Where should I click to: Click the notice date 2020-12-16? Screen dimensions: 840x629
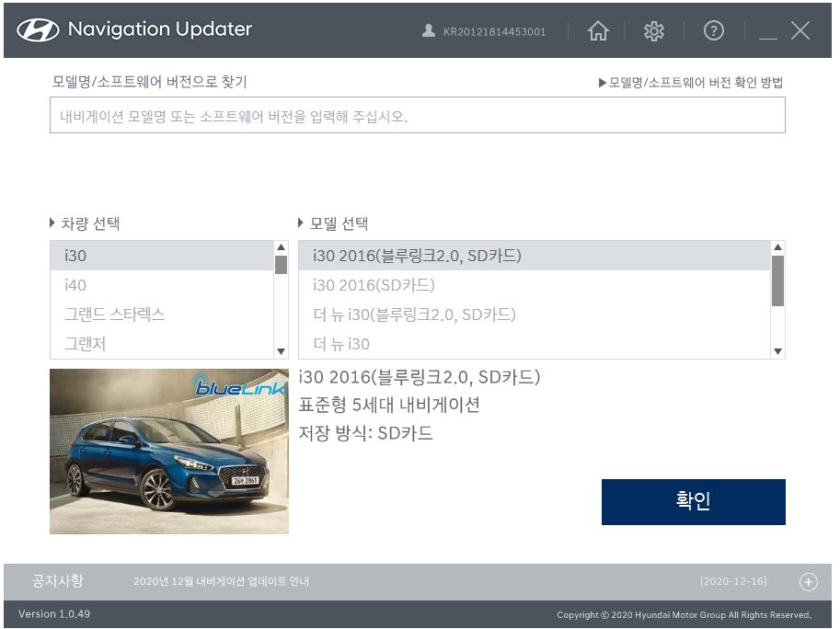coord(733,581)
